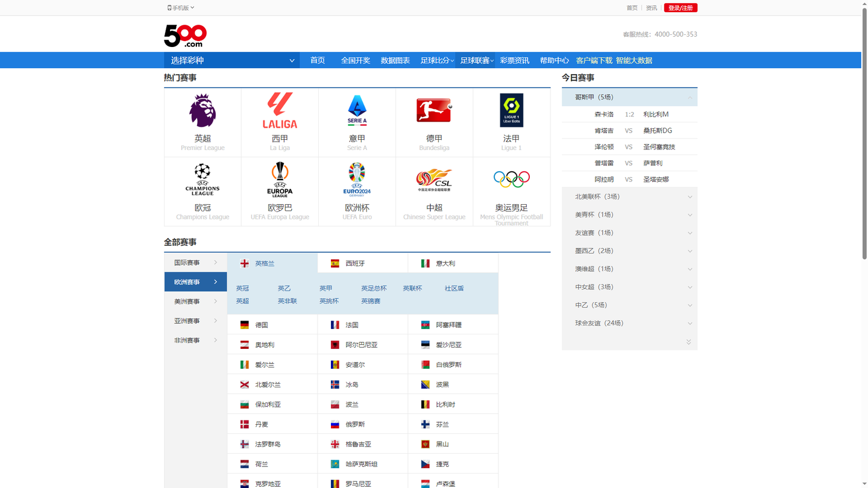The height and width of the screenshot is (488, 868).
Task: Click the Denmark flag icon next to 丹麦
Action: (244, 424)
